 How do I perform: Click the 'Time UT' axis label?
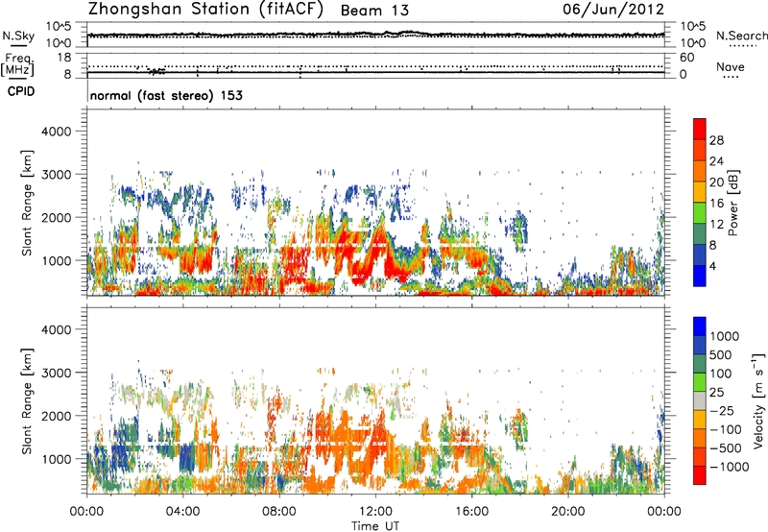coord(375,526)
